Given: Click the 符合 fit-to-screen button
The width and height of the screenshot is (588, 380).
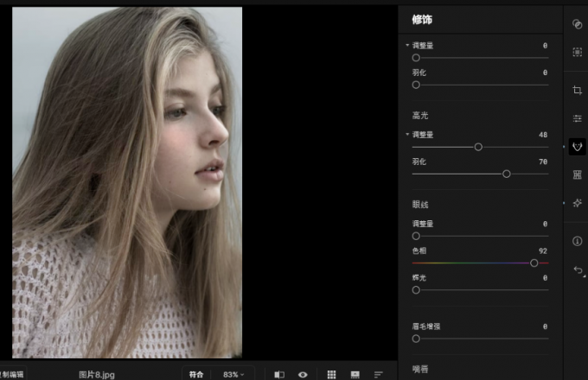Looking at the screenshot, I should 197,374.
